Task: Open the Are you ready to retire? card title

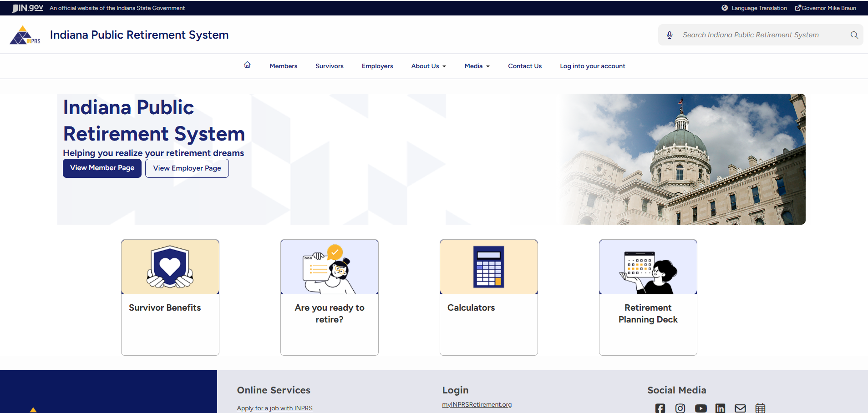Action: [x=330, y=314]
